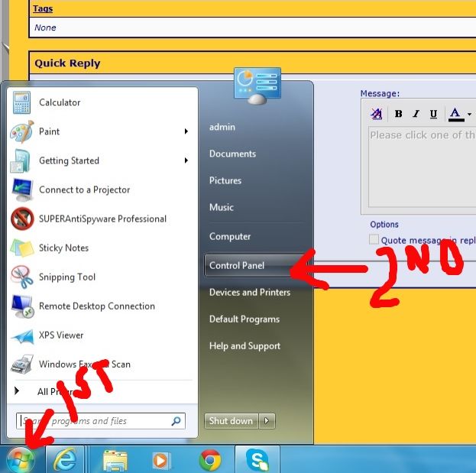Click the Tags heading link

pos(43,8)
